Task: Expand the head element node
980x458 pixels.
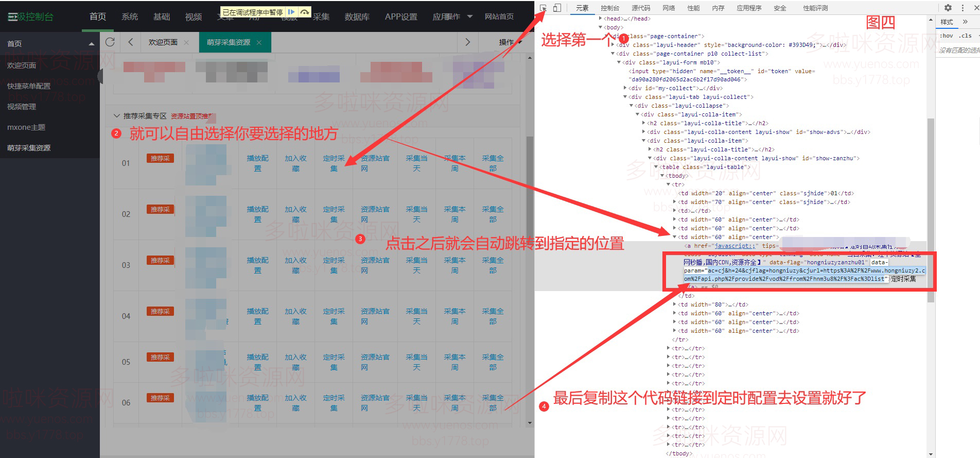Action: 600,19
